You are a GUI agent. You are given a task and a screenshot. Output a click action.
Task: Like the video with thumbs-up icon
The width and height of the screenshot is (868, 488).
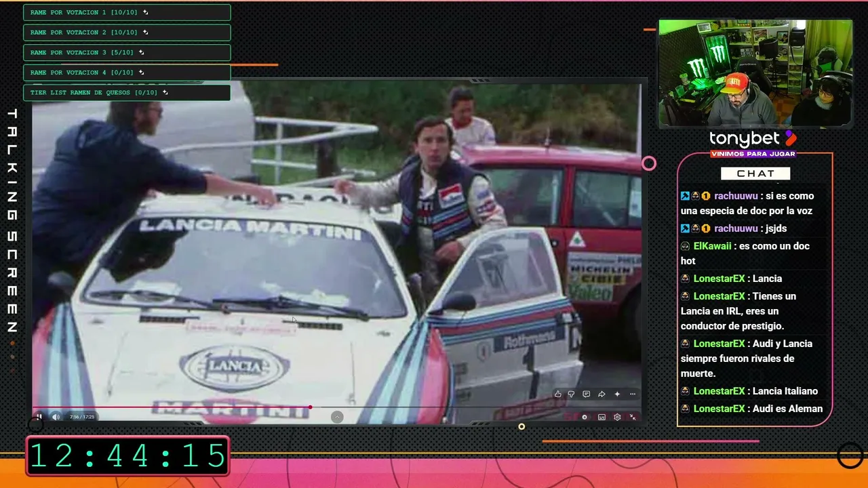click(x=557, y=394)
